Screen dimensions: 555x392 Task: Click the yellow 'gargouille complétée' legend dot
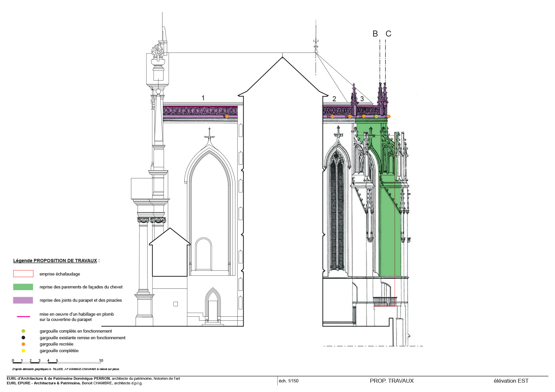click(x=23, y=351)
